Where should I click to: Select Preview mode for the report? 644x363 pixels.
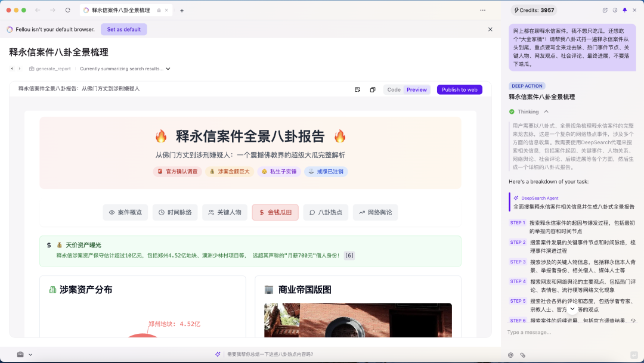pyautogui.click(x=417, y=89)
